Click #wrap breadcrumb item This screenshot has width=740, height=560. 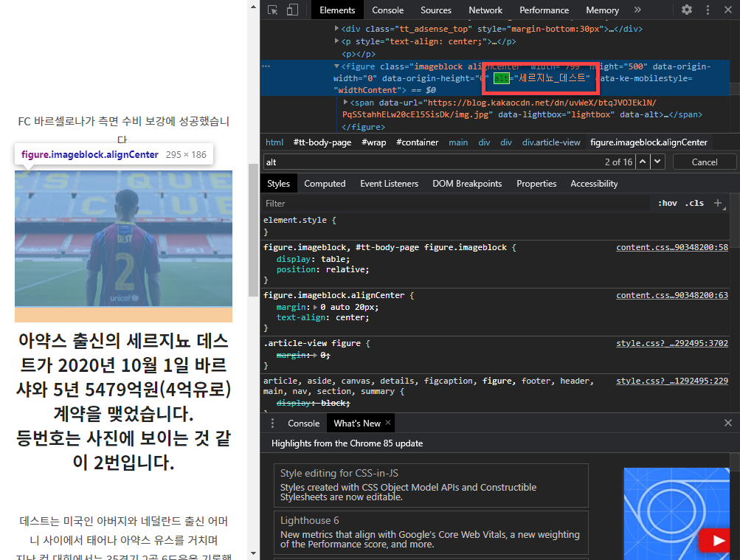click(x=374, y=142)
